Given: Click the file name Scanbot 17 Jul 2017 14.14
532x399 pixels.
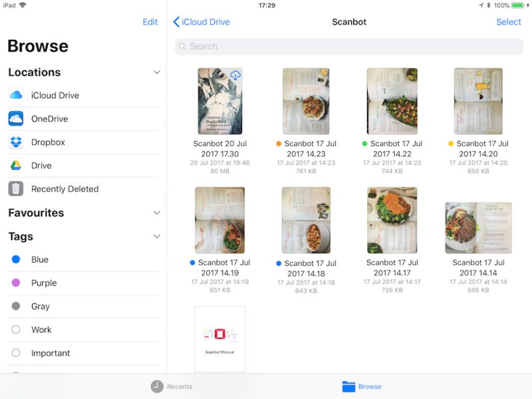Looking at the screenshot, I should click(478, 268).
